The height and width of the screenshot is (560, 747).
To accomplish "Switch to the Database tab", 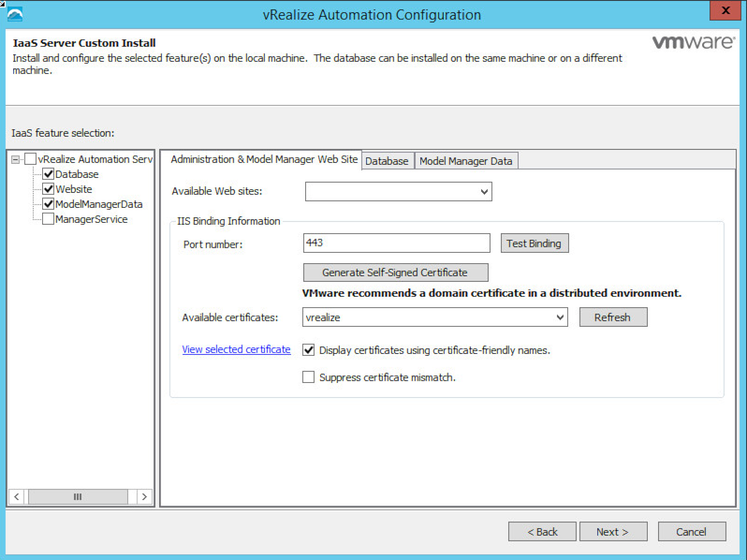I will tap(387, 161).
